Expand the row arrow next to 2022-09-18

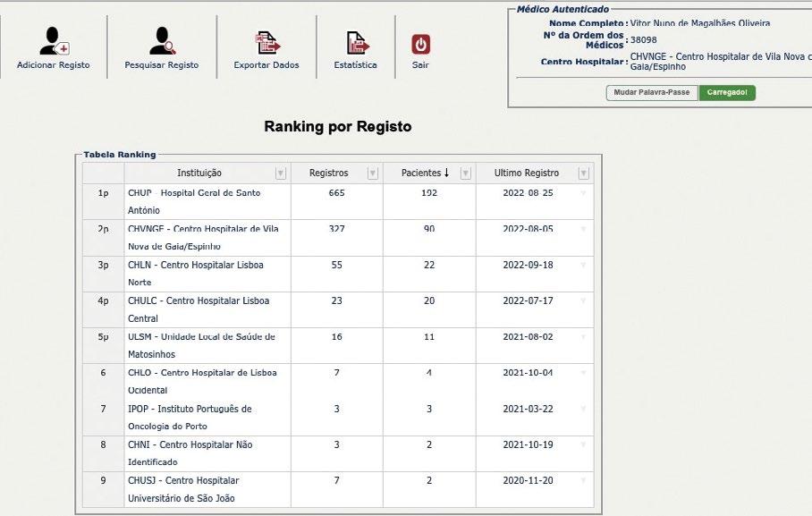pos(584,266)
